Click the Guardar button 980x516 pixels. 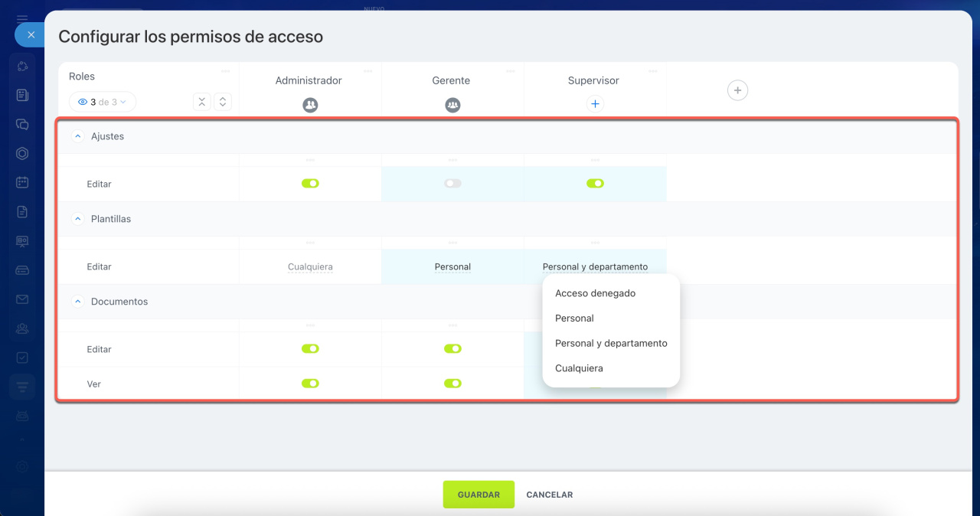tap(479, 495)
